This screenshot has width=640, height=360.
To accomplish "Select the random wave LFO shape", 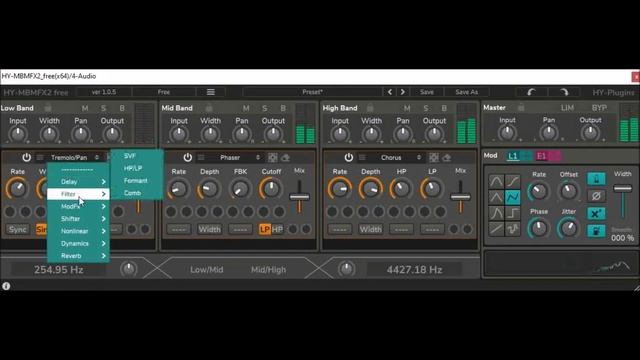I will pos(513,229).
